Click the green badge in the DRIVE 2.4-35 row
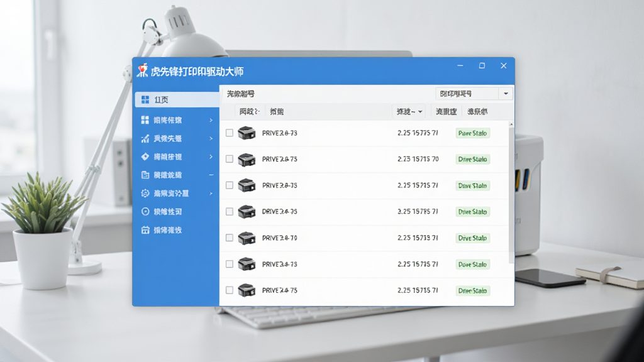This screenshot has width=644, height=362. point(473,212)
